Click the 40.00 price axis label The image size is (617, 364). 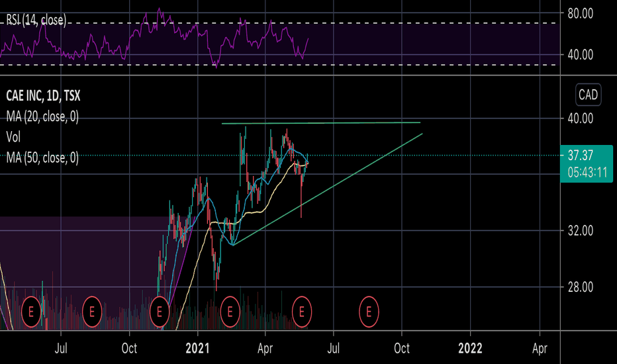click(x=581, y=118)
